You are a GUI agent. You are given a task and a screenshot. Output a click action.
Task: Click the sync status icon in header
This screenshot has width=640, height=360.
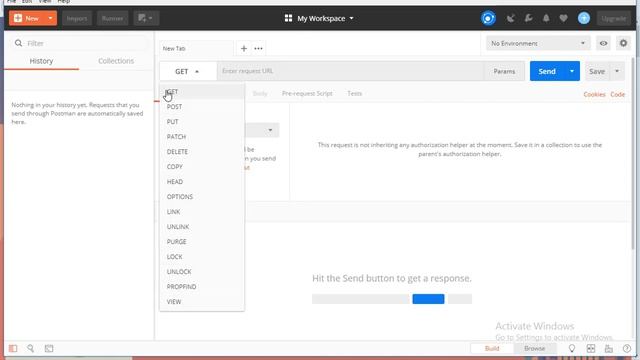pos(488,18)
